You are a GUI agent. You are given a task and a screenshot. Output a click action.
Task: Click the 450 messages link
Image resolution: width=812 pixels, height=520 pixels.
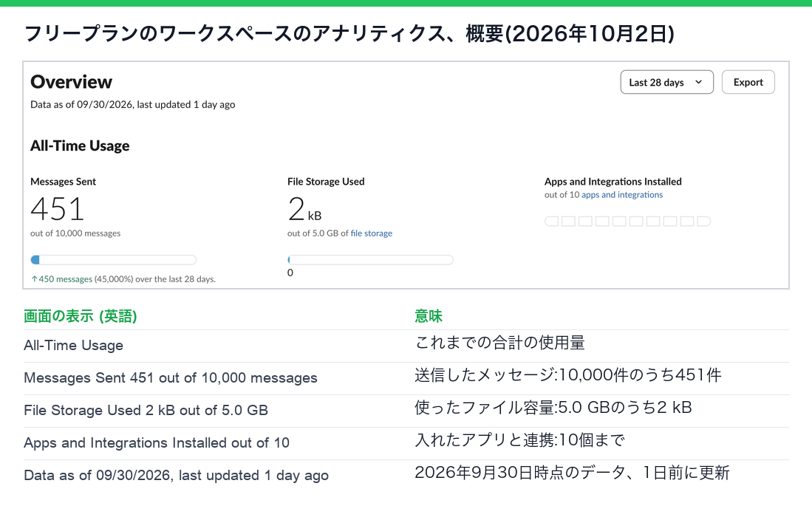[x=65, y=279]
